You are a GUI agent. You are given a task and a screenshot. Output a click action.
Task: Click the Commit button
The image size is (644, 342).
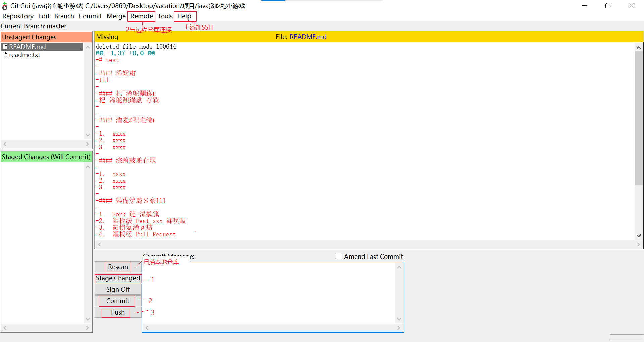click(118, 301)
